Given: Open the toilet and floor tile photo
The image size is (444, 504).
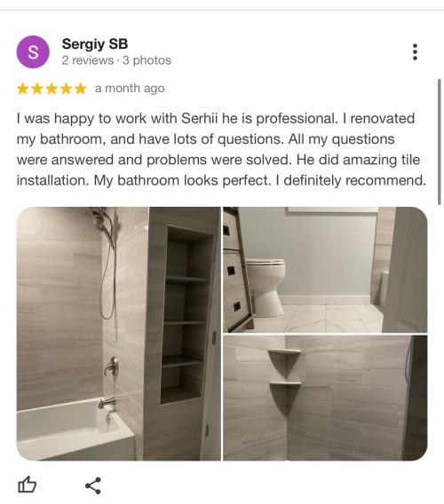Looking at the screenshot, I should tap(325, 270).
